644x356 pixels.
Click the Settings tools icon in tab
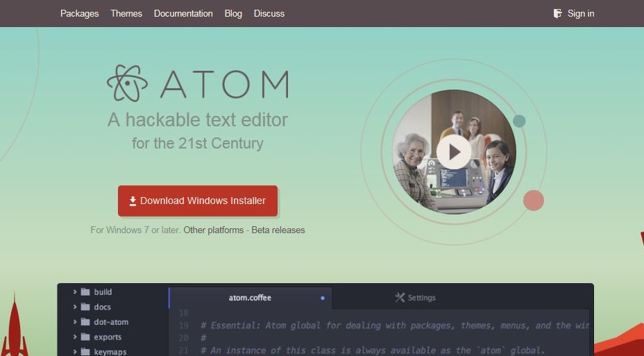point(400,297)
